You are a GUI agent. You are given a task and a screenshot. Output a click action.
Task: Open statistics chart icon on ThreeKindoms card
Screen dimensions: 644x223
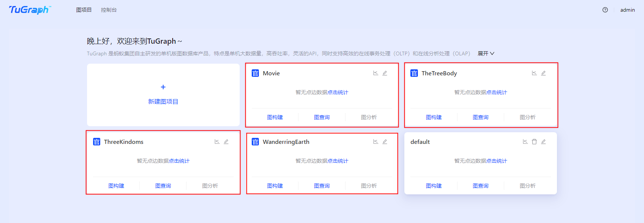(217, 142)
